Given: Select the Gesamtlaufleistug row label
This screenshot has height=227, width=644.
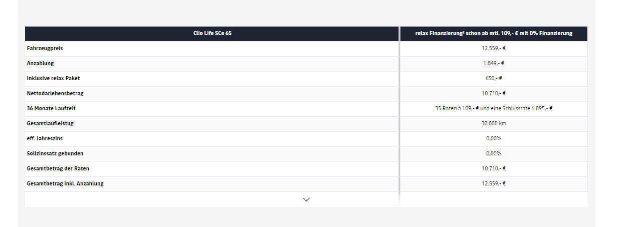Looking at the screenshot, I should (x=51, y=124).
